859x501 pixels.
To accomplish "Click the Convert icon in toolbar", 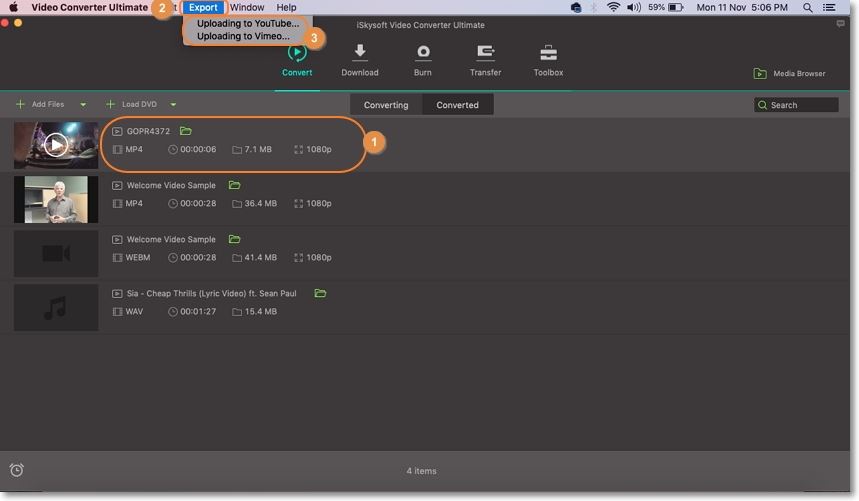I will coord(297,53).
